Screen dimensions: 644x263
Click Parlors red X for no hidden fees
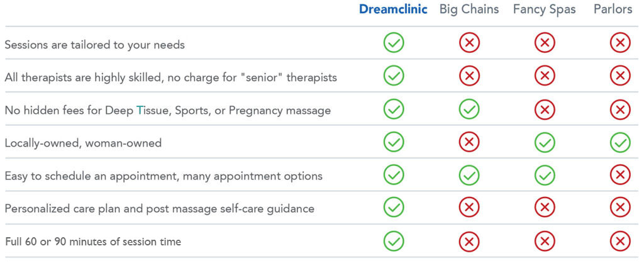[x=620, y=109]
